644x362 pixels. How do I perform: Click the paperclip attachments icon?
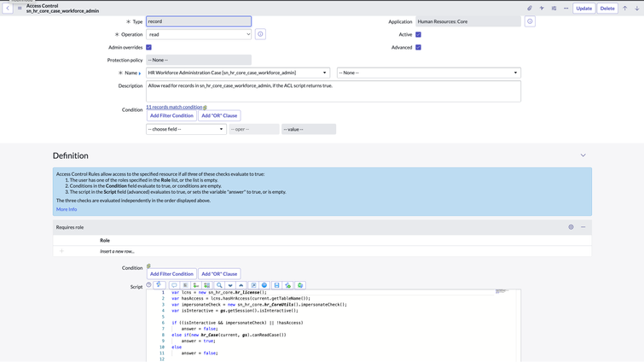coord(530,9)
